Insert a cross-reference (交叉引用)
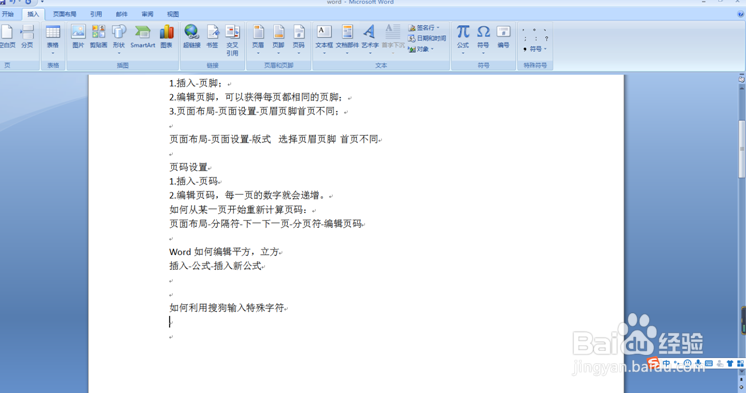This screenshot has width=747, height=393. pyautogui.click(x=232, y=40)
